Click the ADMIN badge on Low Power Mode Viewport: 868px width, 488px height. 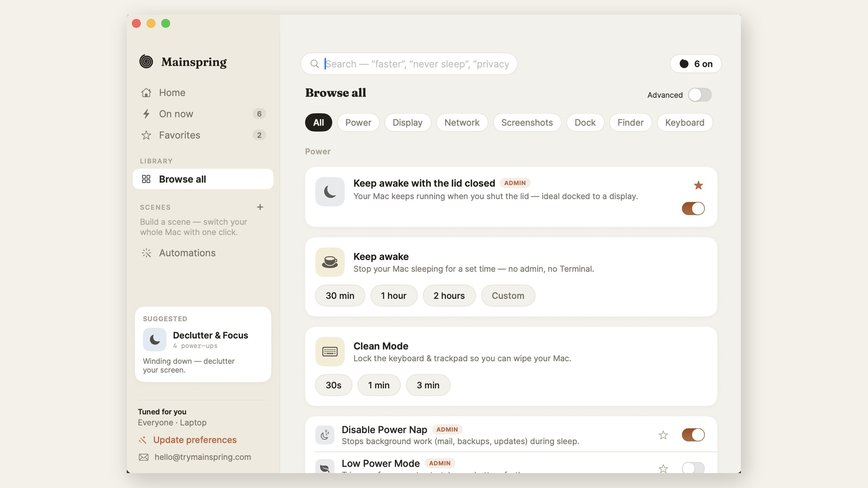(x=440, y=463)
